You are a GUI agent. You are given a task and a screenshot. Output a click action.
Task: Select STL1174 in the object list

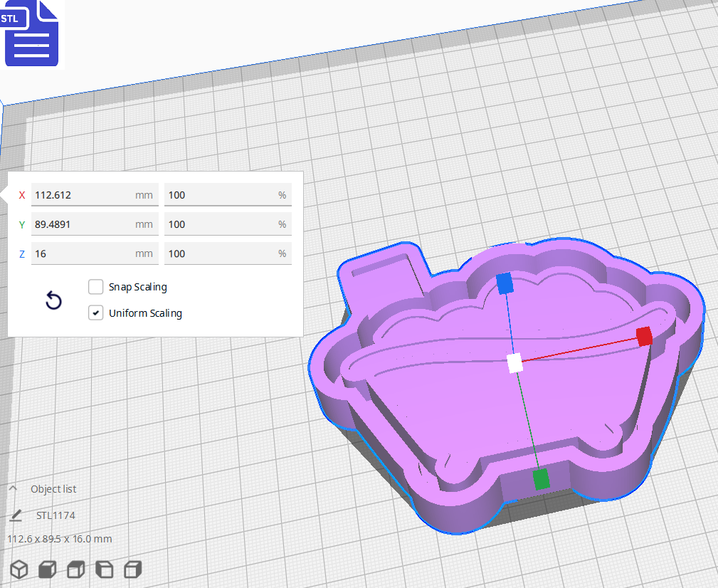[56, 515]
